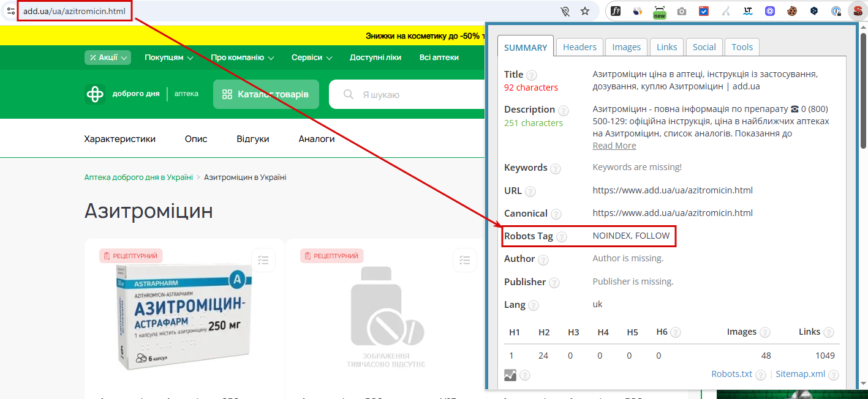868x399 pixels.
Task: Open the green 'new' screenshot extension
Action: (x=660, y=12)
